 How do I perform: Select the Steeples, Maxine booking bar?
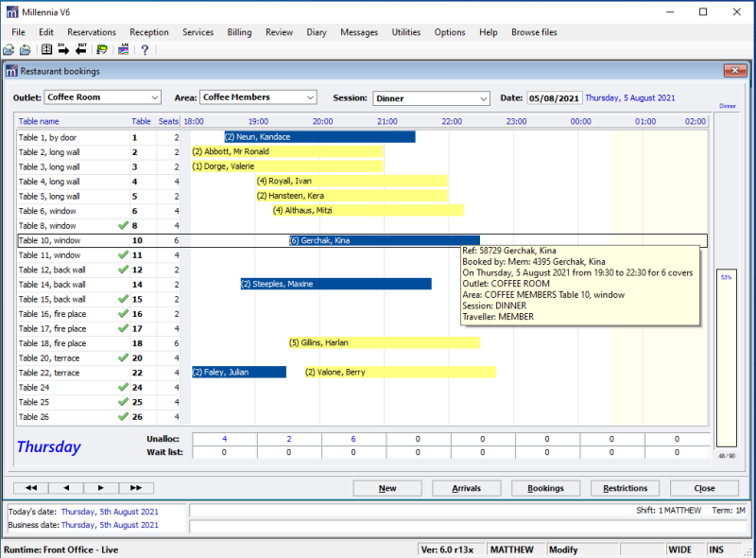pyautogui.click(x=335, y=284)
